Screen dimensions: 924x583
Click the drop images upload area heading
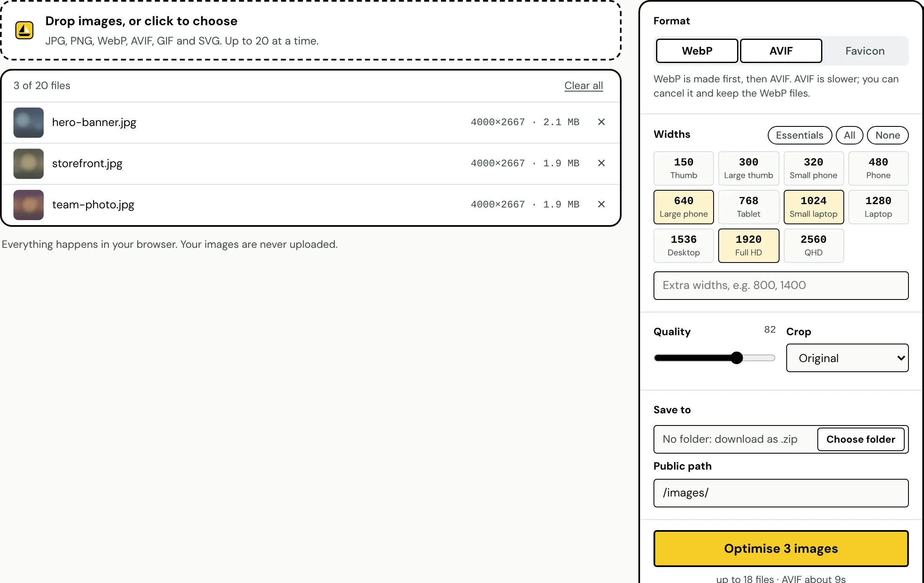[x=141, y=21]
